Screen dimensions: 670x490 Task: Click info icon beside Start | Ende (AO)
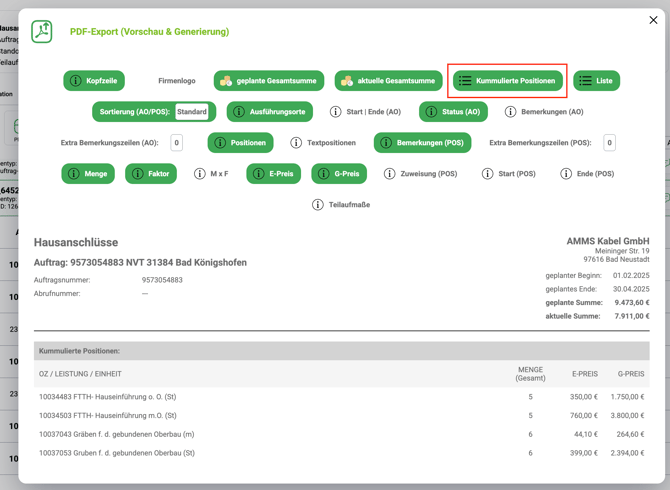tap(336, 112)
